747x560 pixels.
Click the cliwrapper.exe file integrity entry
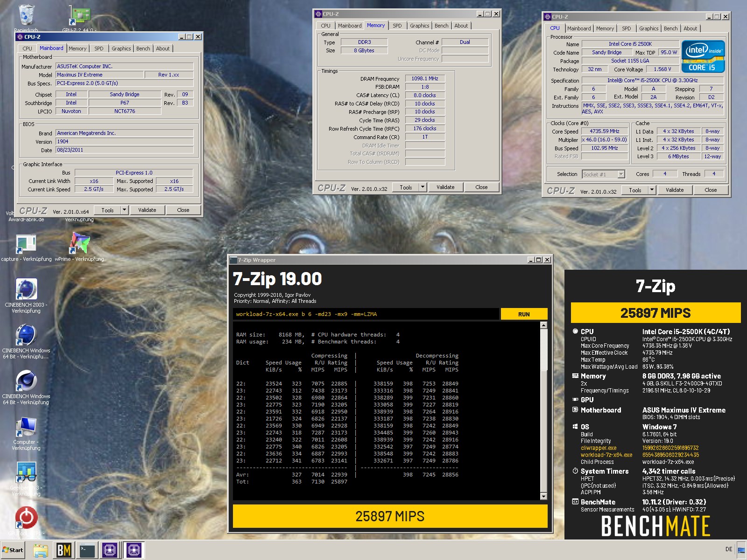coord(599,448)
